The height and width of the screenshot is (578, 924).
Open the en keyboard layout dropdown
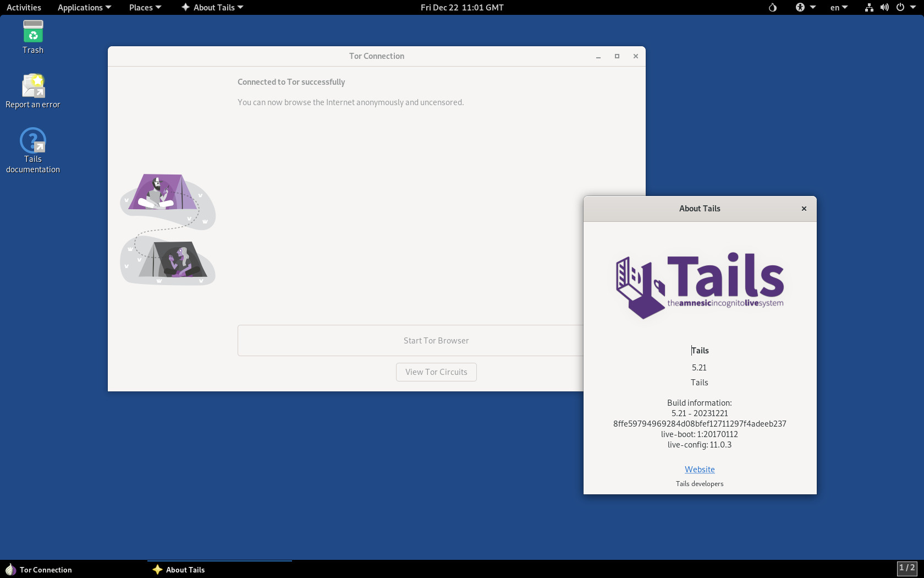coord(839,8)
